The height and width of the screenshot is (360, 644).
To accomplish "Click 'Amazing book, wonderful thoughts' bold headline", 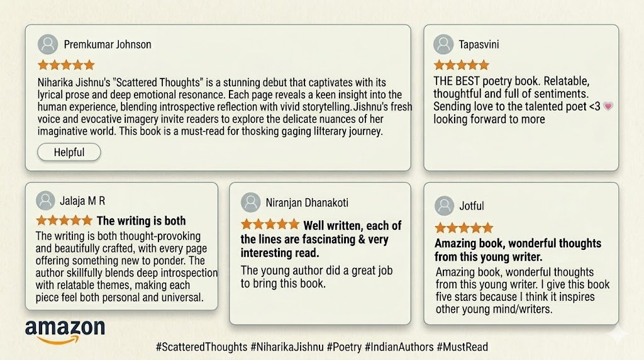I will point(518,250).
